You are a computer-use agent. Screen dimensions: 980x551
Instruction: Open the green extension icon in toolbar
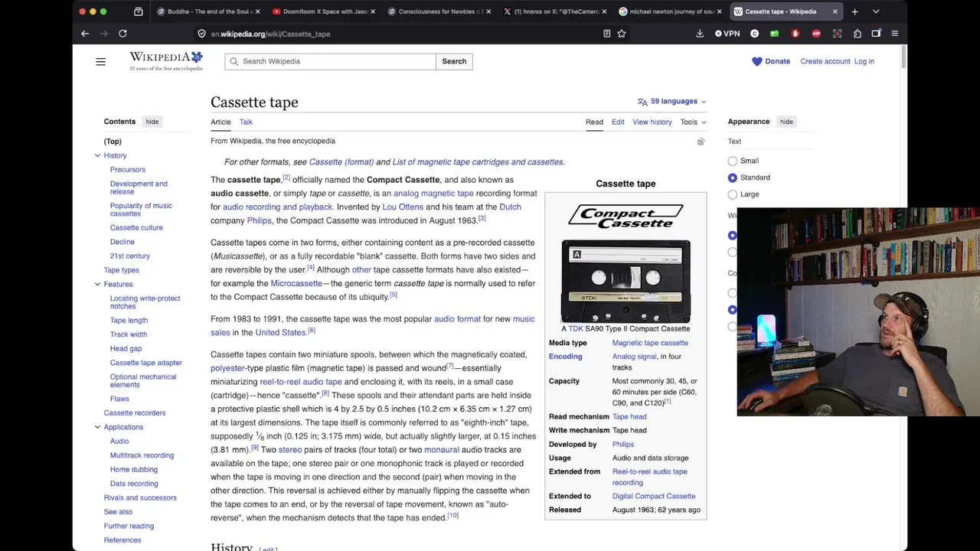tap(774, 34)
